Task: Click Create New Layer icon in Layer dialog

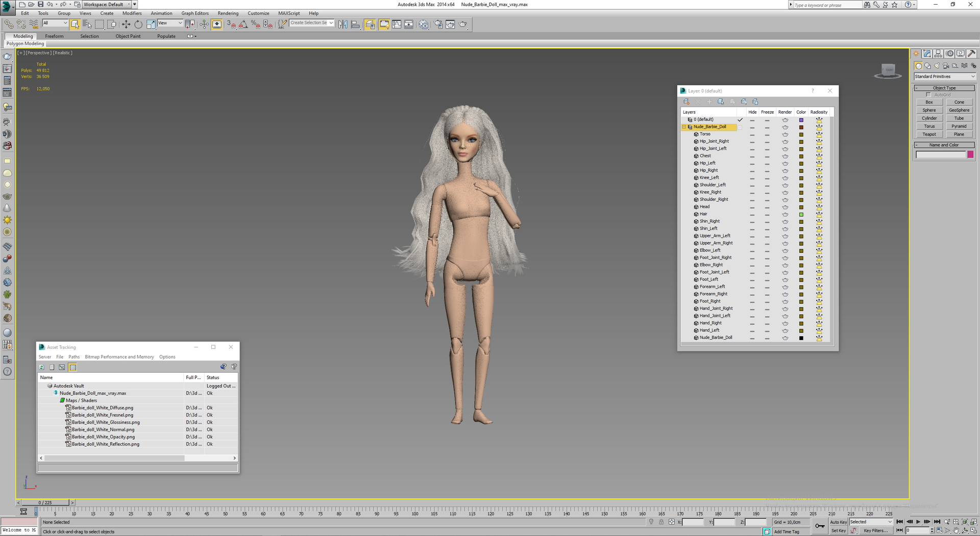Action: (x=687, y=101)
